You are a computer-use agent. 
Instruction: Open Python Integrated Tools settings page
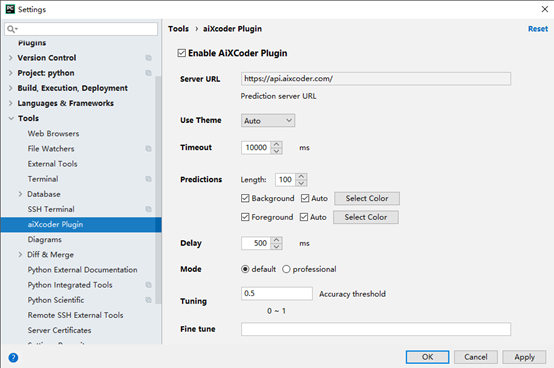70,285
